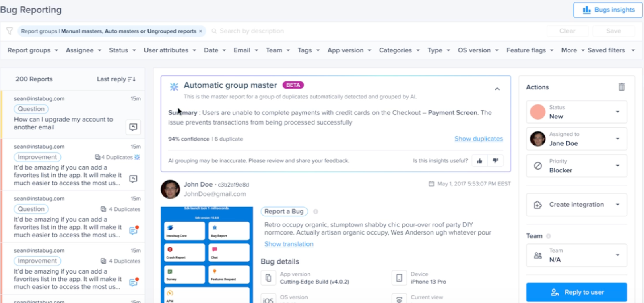Open the Feature flags filter
This screenshot has width=644, height=303.
[x=530, y=50]
